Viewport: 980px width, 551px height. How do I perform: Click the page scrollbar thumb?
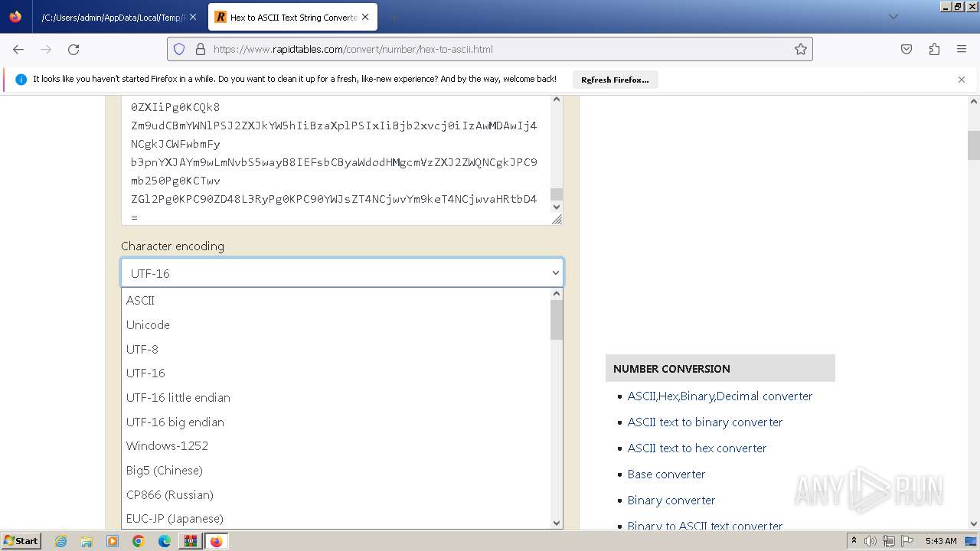point(974,145)
